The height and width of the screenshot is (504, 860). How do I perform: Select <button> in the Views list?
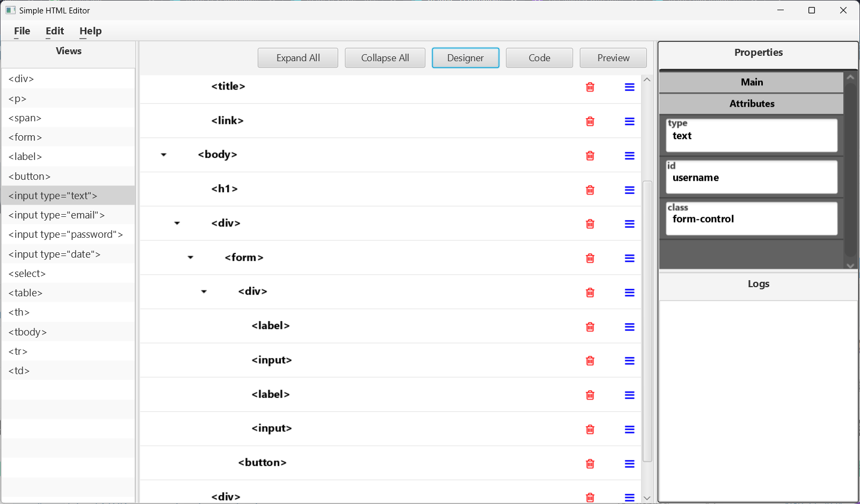click(68, 177)
